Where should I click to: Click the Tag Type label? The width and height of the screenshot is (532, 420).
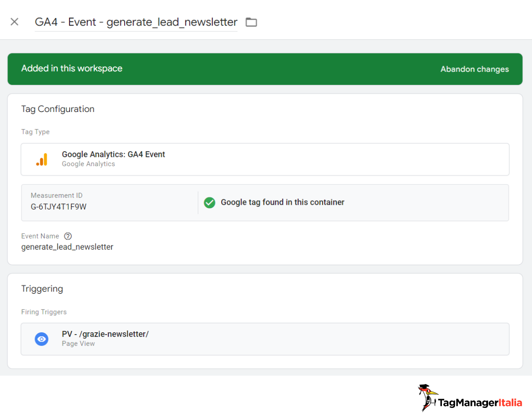[x=35, y=132]
